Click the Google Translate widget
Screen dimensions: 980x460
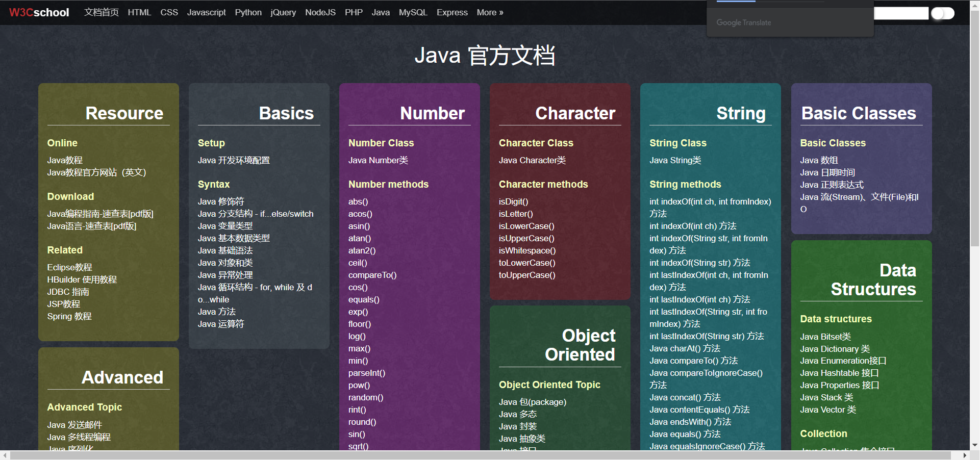tap(743, 22)
